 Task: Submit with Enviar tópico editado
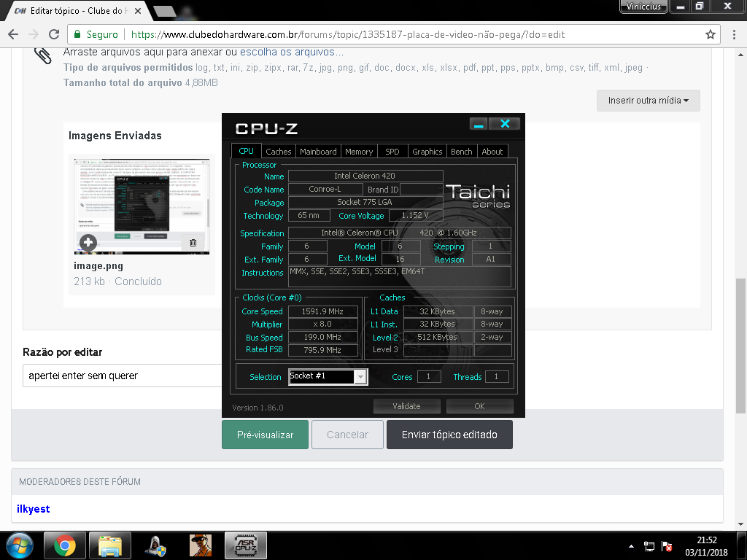pyautogui.click(x=449, y=435)
